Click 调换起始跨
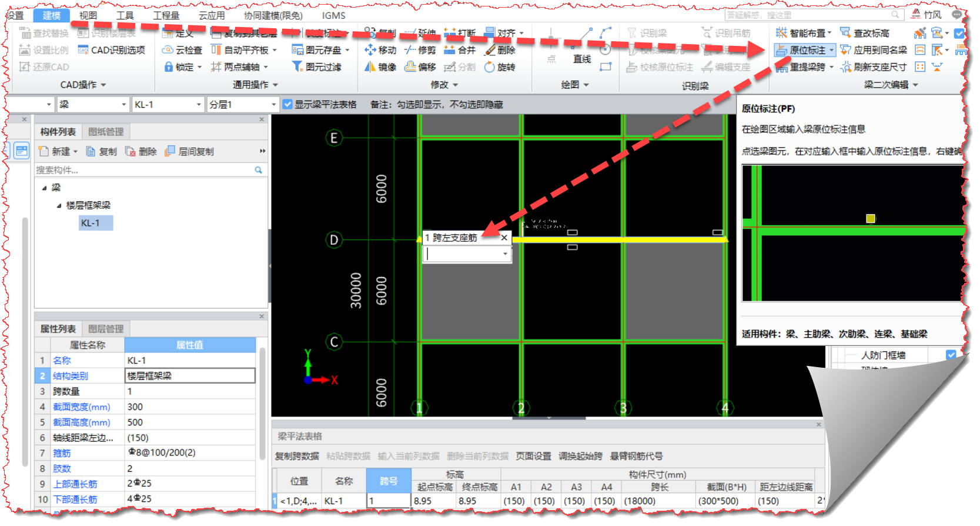Image resolution: width=980 pixels, height=526 pixels. (x=580, y=456)
